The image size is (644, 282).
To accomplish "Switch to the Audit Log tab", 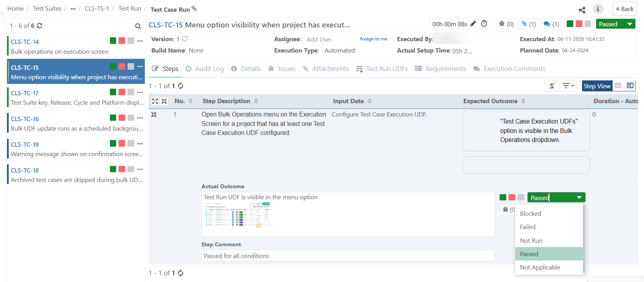I will point(204,69).
